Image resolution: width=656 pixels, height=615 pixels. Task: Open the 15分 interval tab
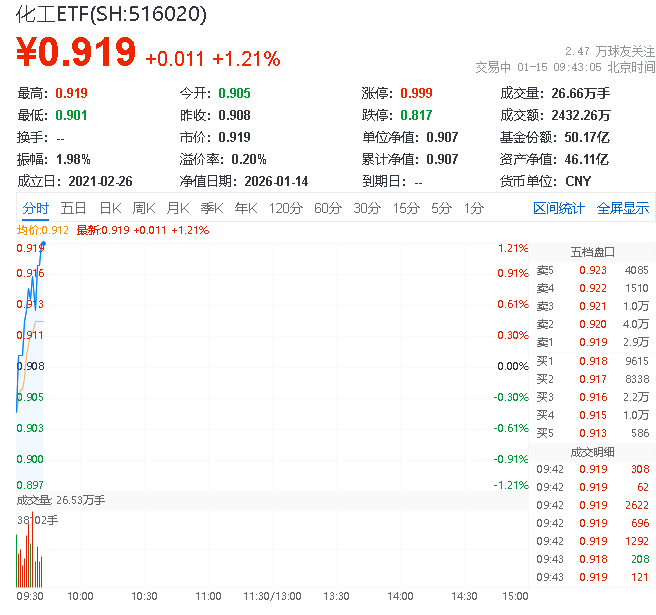(x=406, y=208)
